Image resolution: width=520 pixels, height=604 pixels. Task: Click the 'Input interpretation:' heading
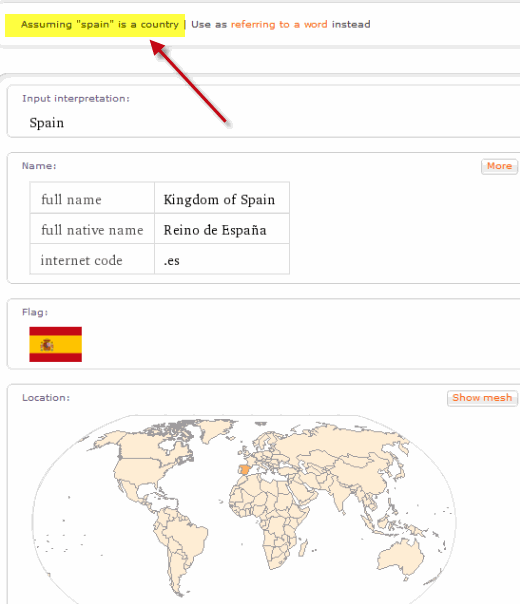(76, 99)
